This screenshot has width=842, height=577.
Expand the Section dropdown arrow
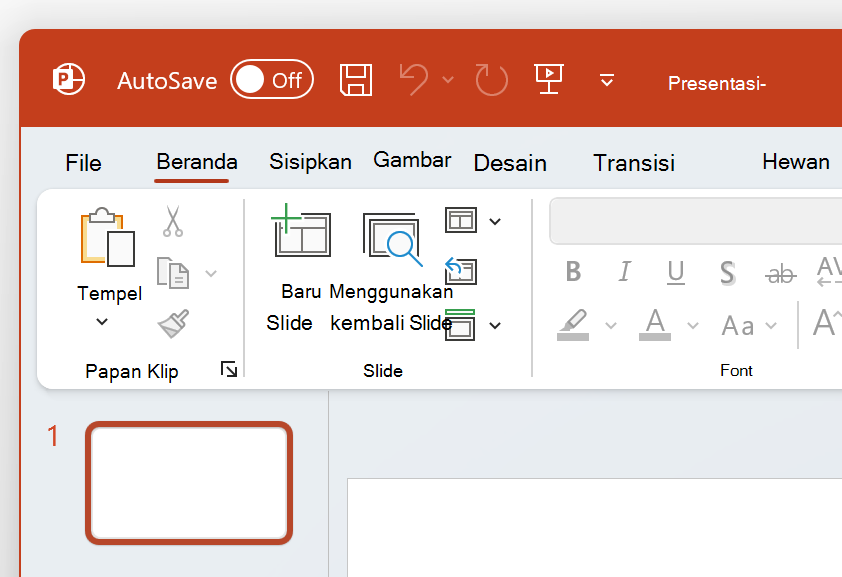[495, 325]
